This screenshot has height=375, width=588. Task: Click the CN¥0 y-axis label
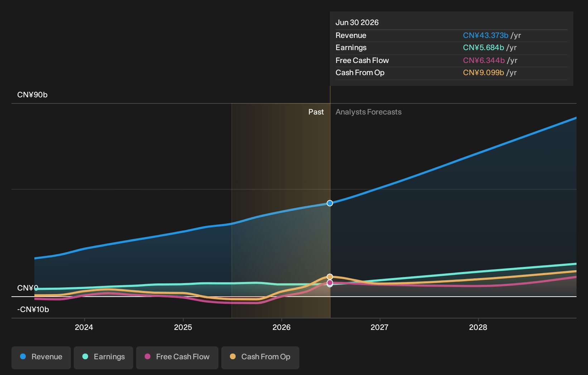point(28,288)
